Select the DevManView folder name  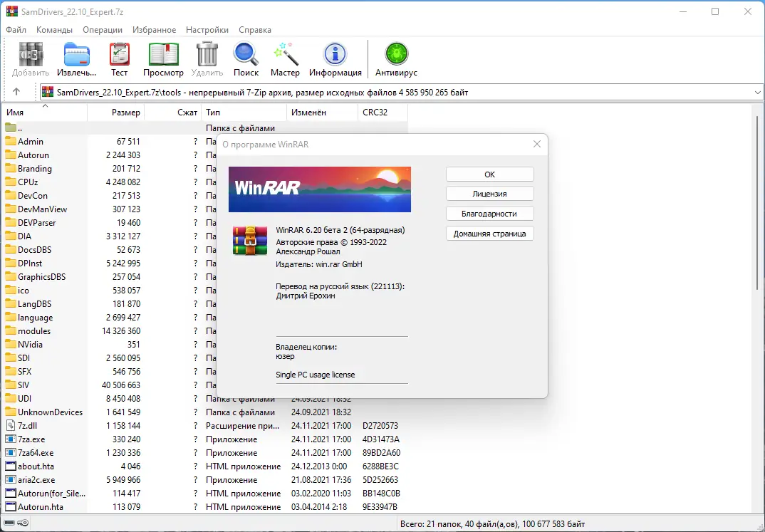tap(43, 209)
